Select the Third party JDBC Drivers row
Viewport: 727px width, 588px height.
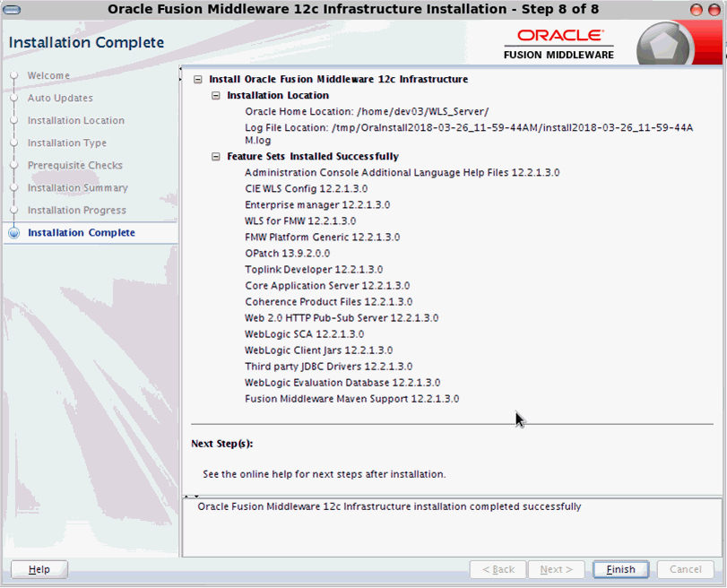point(329,367)
